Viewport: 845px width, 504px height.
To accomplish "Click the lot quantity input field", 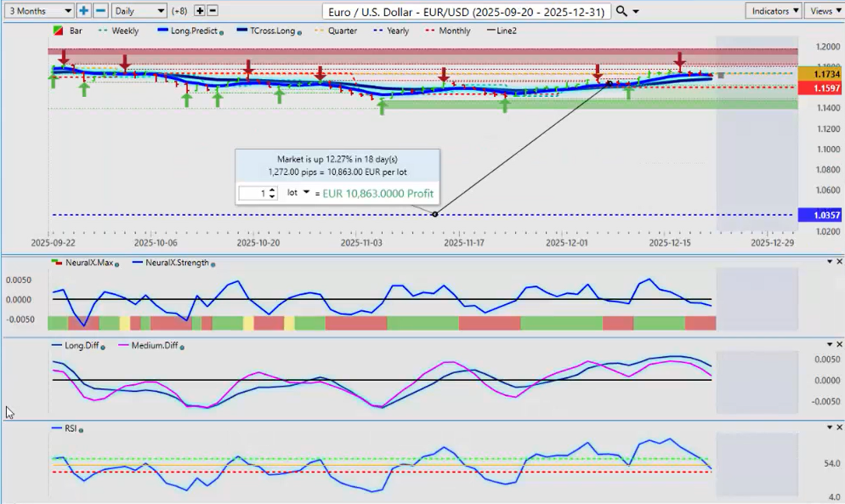I will (252, 194).
